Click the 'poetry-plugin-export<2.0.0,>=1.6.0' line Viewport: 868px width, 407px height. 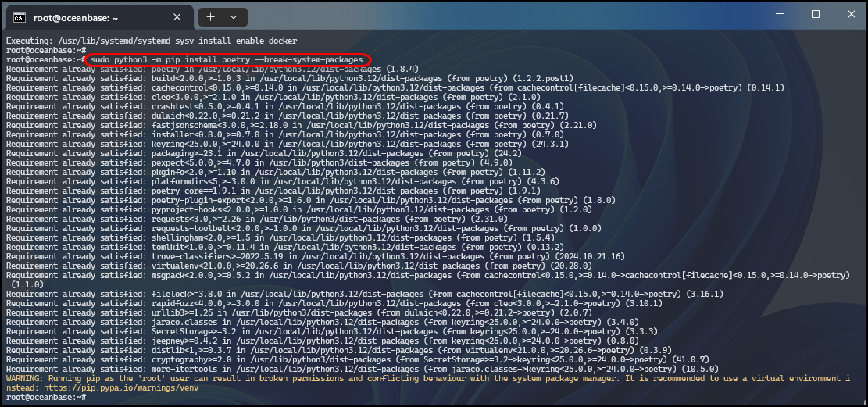(x=310, y=200)
